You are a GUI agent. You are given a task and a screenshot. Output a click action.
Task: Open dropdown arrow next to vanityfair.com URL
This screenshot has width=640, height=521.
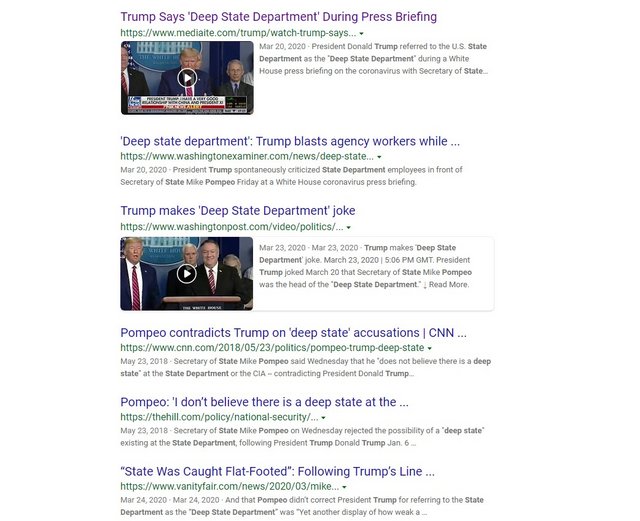coord(344,487)
